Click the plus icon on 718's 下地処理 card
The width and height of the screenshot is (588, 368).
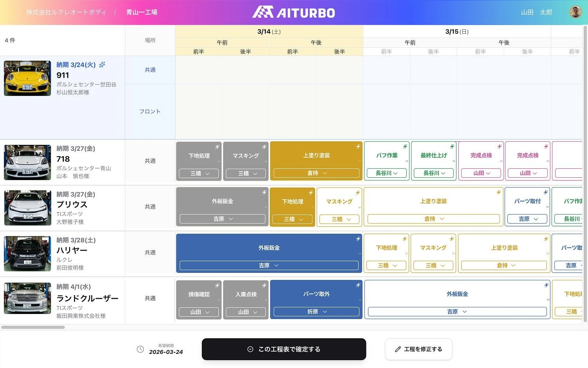[x=217, y=147]
